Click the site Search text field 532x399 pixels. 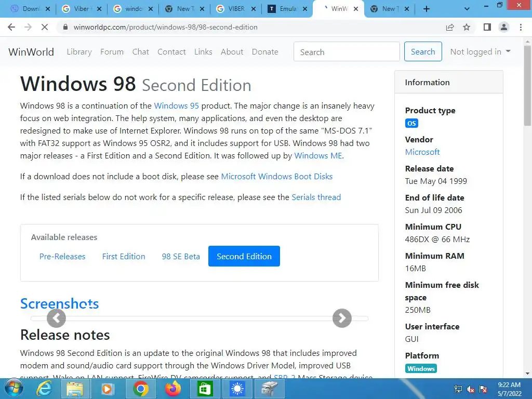tap(347, 51)
